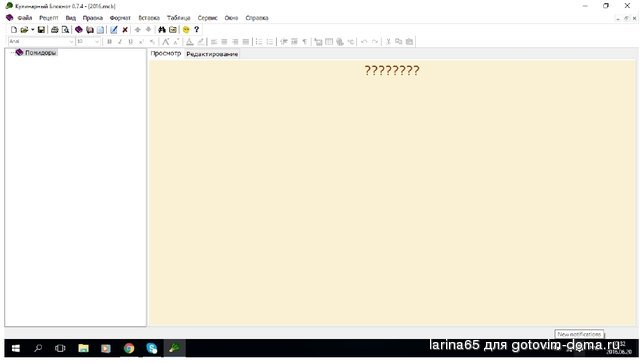
Task: Click the binoculars Find icon
Action: tap(162, 30)
